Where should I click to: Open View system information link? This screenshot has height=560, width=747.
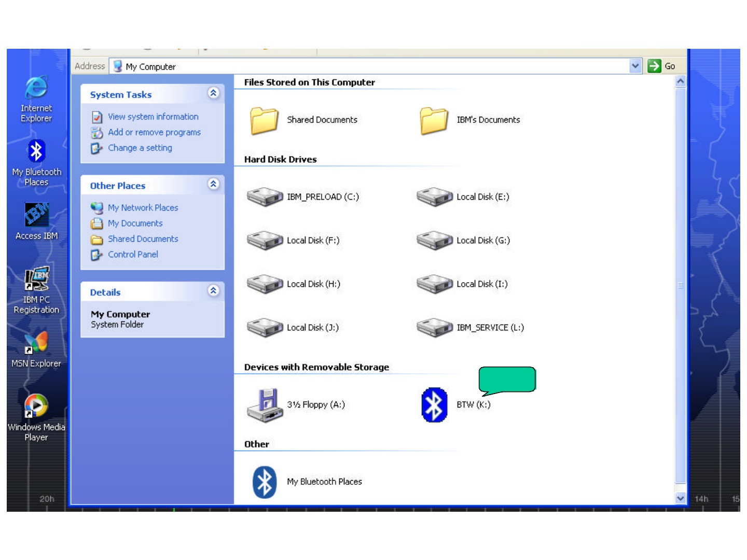tap(153, 117)
